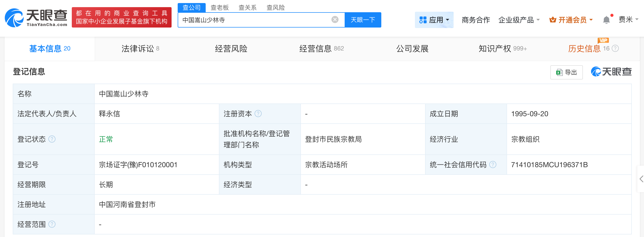644x237 pixels.
Task: Open the 基本信息 tab
Action: pyautogui.click(x=50, y=48)
